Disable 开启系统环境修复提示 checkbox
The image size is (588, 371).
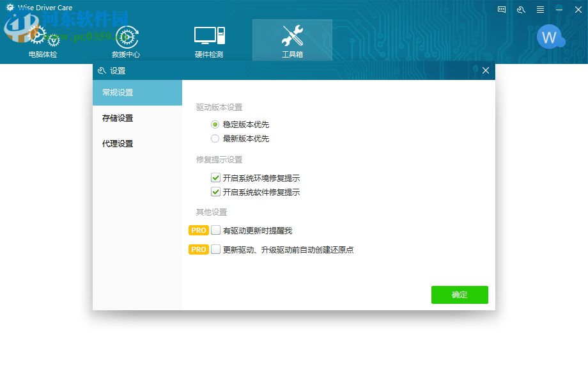(x=215, y=177)
